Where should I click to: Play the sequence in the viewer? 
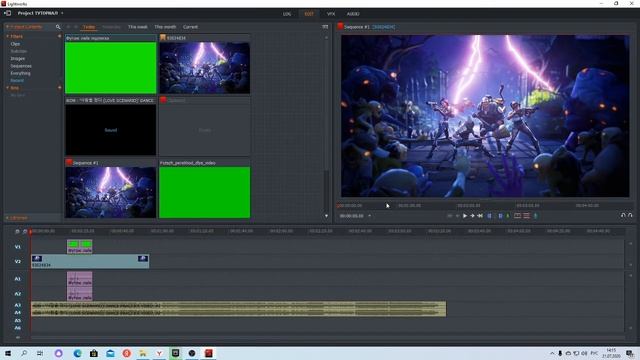point(464,216)
